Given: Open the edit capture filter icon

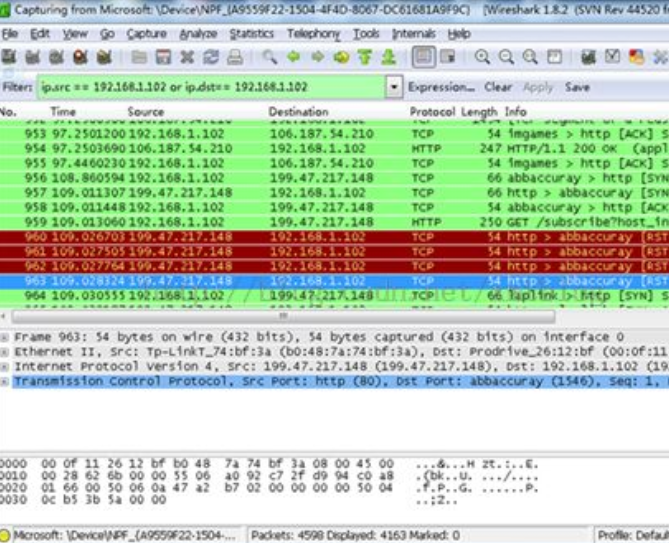Looking at the screenshot, I should point(589,57).
